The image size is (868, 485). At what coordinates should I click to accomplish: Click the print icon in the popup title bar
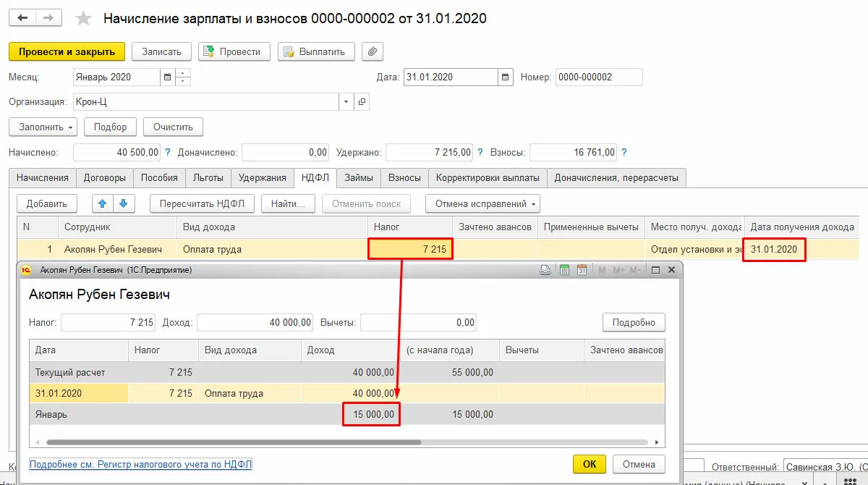(x=547, y=270)
